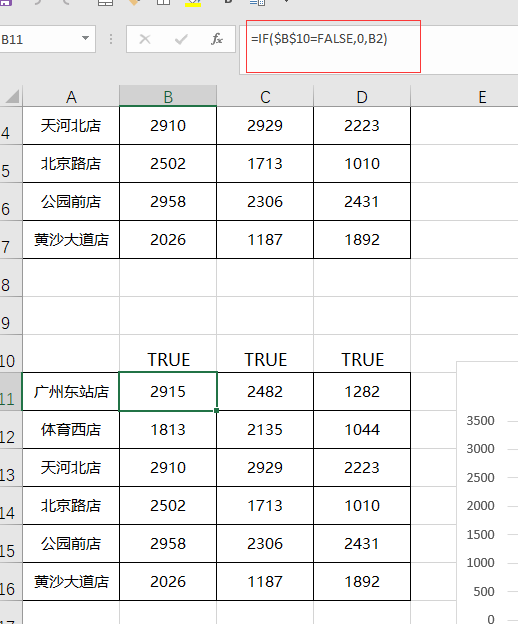This screenshot has height=624, width=518.
Task: Select row 15 header
Action: click(11, 544)
